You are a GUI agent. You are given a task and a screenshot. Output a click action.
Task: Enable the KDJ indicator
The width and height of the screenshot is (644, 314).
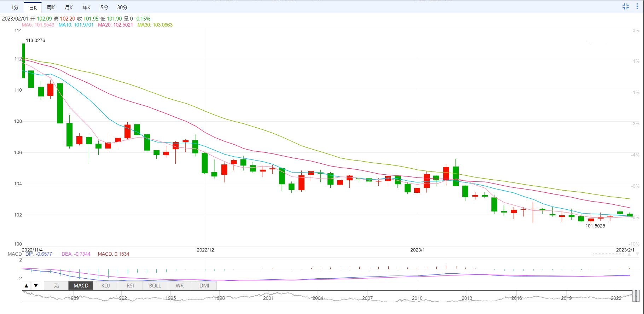tap(105, 286)
